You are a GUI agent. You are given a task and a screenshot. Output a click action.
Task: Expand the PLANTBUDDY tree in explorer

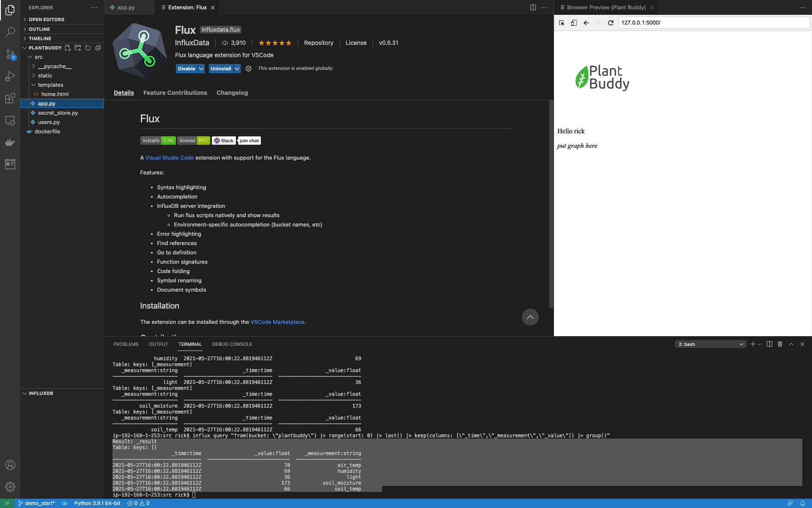click(x=24, y=47)
